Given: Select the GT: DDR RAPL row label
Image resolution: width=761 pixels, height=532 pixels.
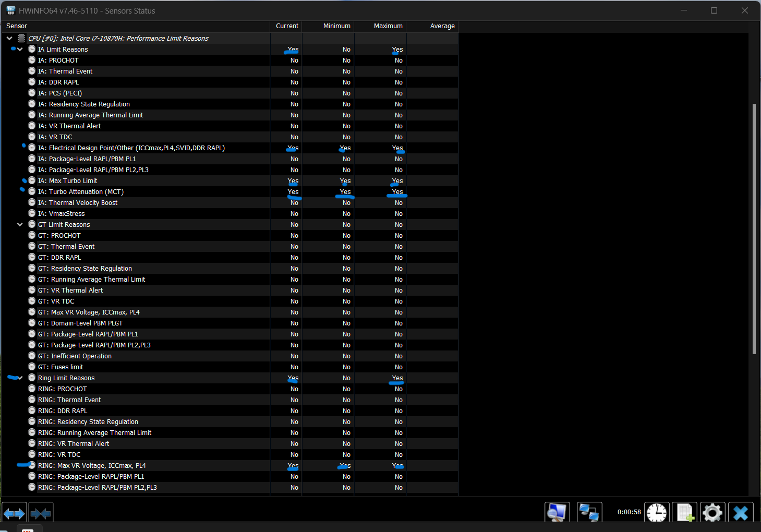Looking at the screenshot, I should click(59, 257).
